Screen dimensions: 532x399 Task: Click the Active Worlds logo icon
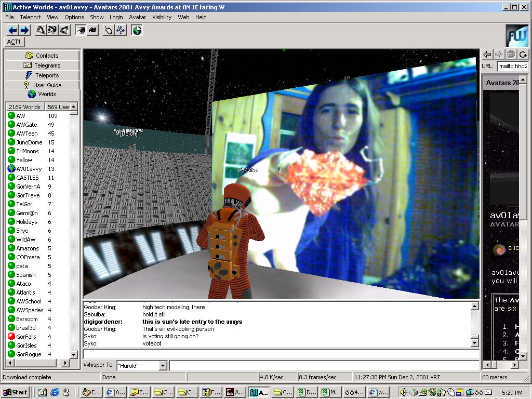coord(516,35)
